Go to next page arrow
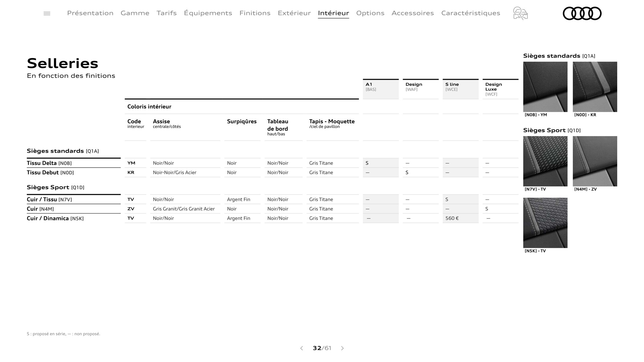This screenshot has height=362, width=644. coord(342,348)
